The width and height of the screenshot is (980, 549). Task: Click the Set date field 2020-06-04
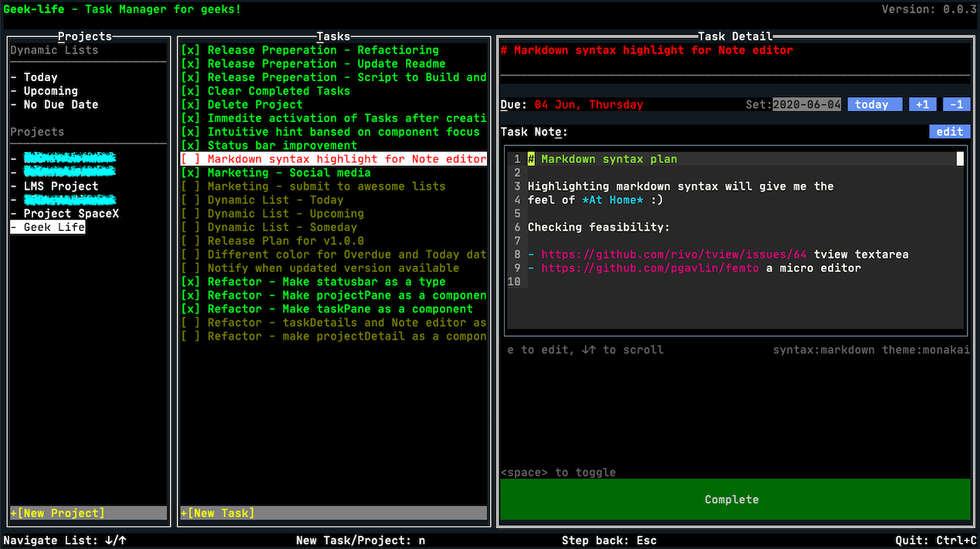[x=806, y=104]
